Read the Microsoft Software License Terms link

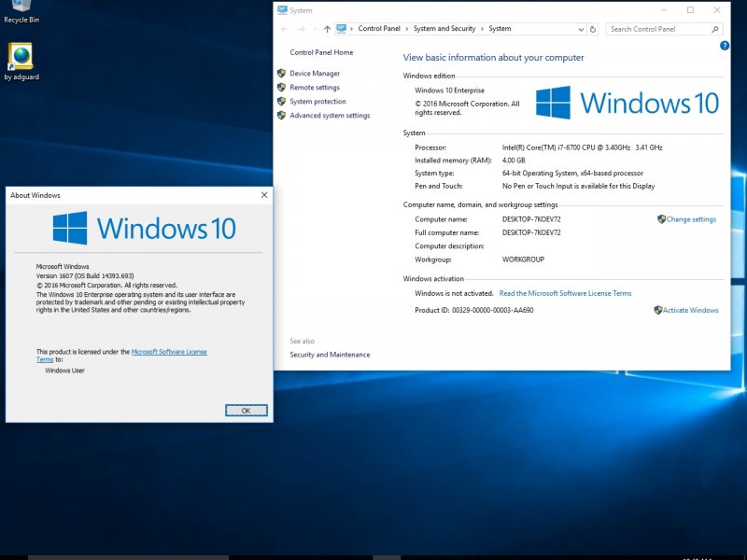pyautogui.click(x=566, y=293)
